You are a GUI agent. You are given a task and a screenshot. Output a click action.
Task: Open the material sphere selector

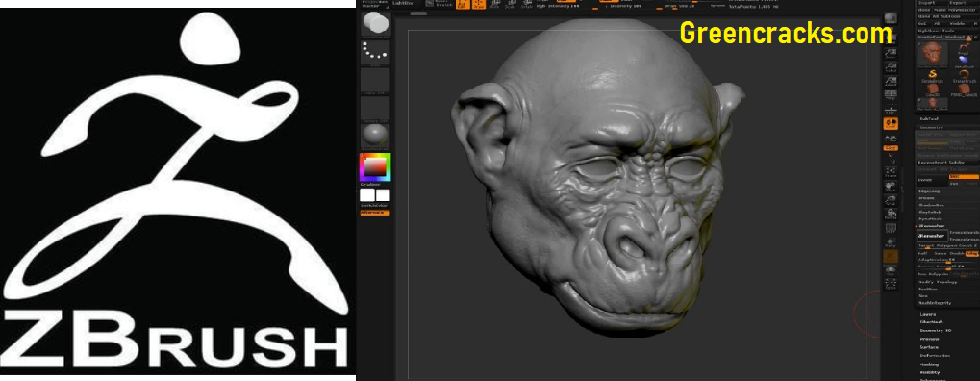pyautogui.click(x=376, y=136)
